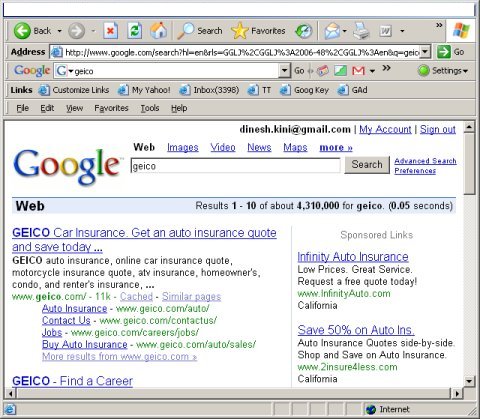
Task: Click the status bar page icon
Action: tap(9, 409)
